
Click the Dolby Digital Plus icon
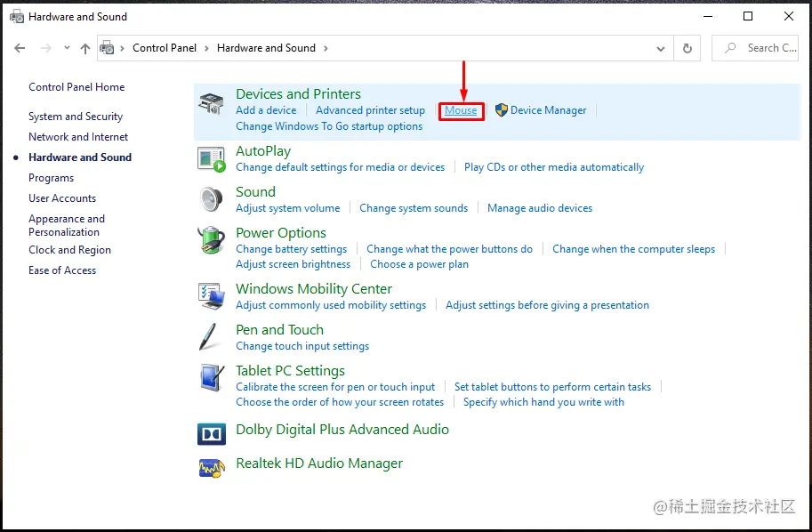click(212, 434)
